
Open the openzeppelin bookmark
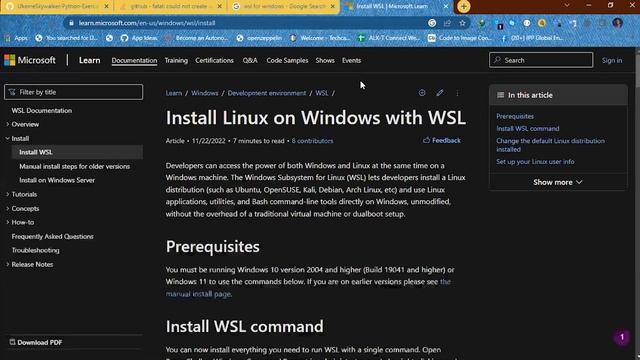[259, 38]
